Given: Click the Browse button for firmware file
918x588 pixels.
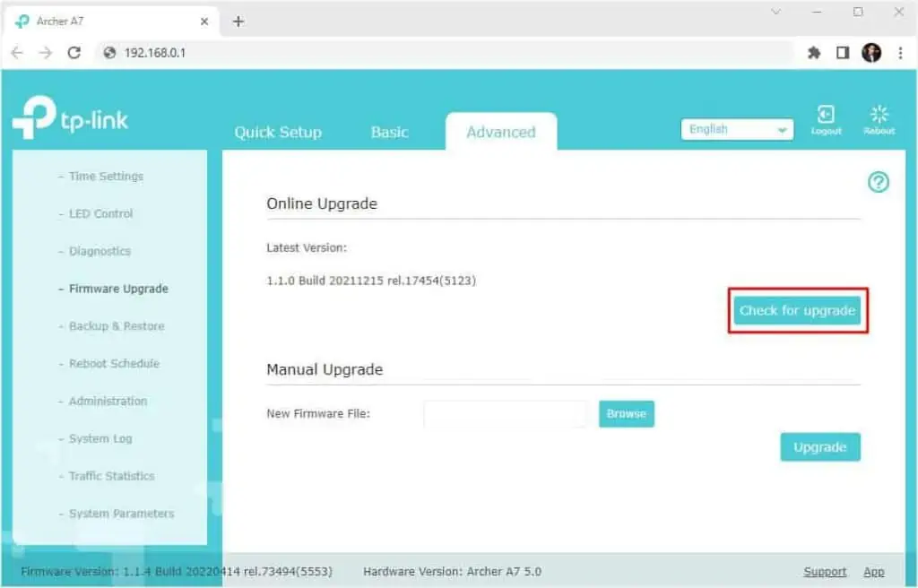Looking at the screenshot, I should tap(626, 413).
